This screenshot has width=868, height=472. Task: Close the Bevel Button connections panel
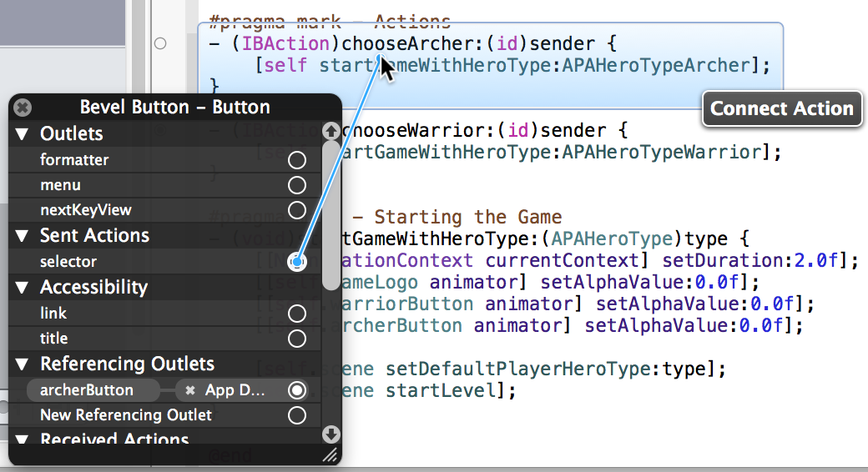point(23,108)
